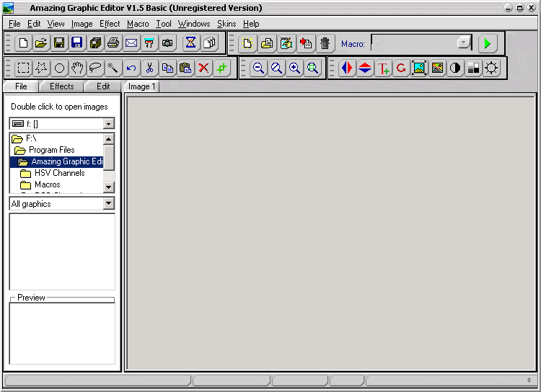Click the slashed magnifier icon in zoom toolbar
This screenshot has width=541, height=392.
[276, 68]
